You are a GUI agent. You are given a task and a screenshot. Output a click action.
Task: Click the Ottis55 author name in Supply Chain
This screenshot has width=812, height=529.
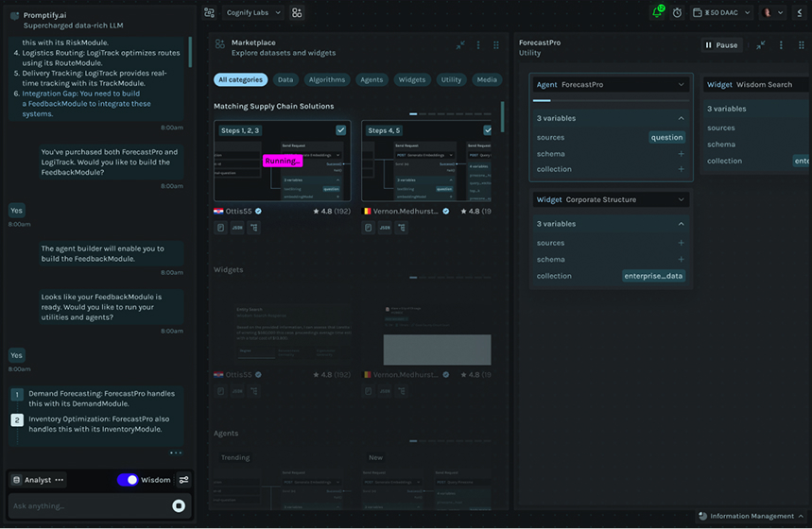[x=238, y=212]
